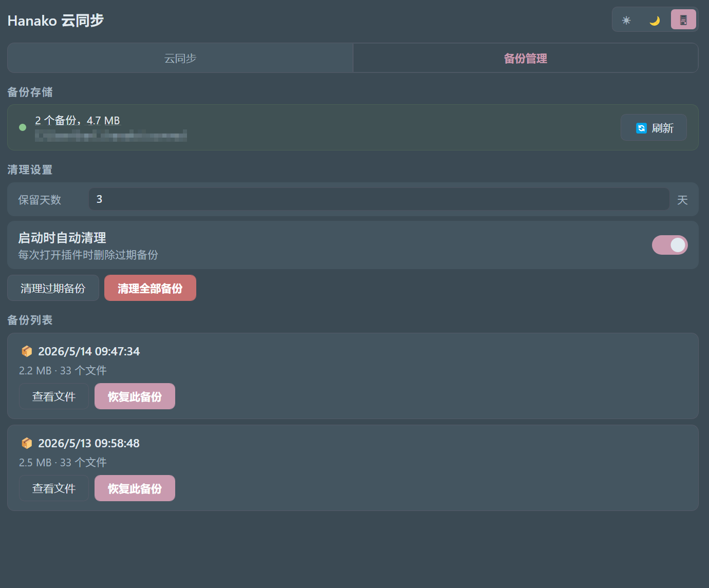Screen dimensions: 709x588
Task: Click package icon of 2026/5/13 backup
Action: 27,443
